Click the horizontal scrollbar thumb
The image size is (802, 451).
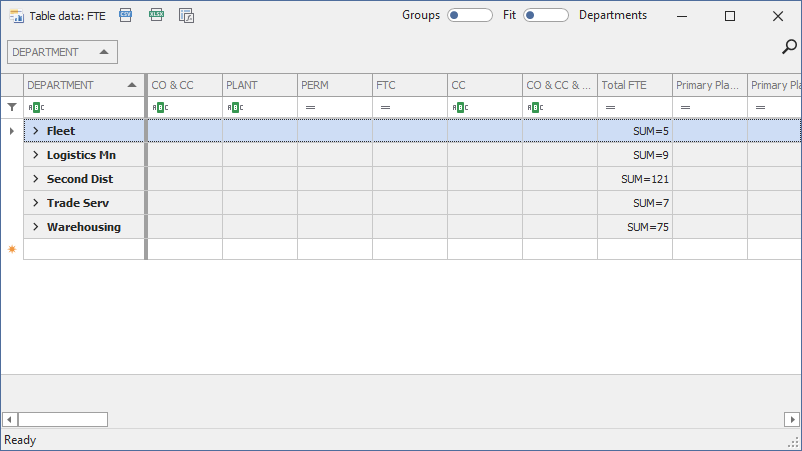[x=62, y=419]
